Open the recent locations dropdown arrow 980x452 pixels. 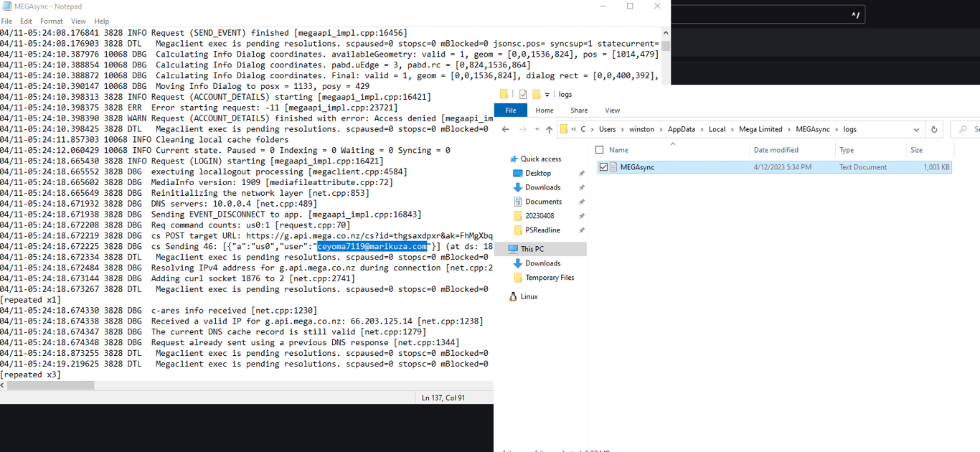point(536,130)
